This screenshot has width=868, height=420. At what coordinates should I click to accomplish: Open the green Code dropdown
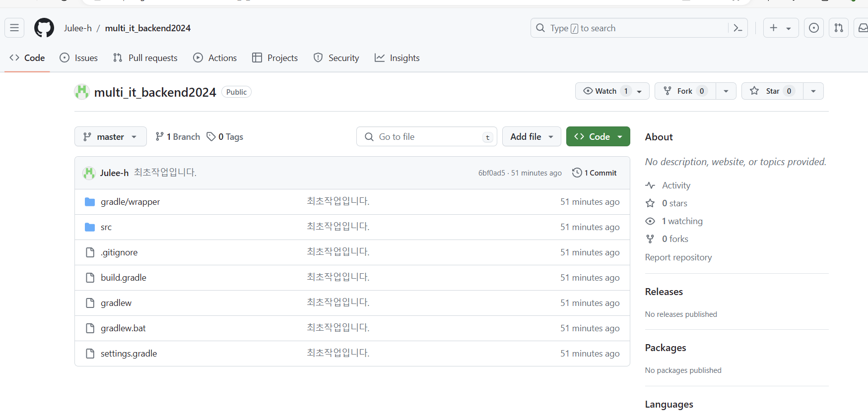click(598, 136)
